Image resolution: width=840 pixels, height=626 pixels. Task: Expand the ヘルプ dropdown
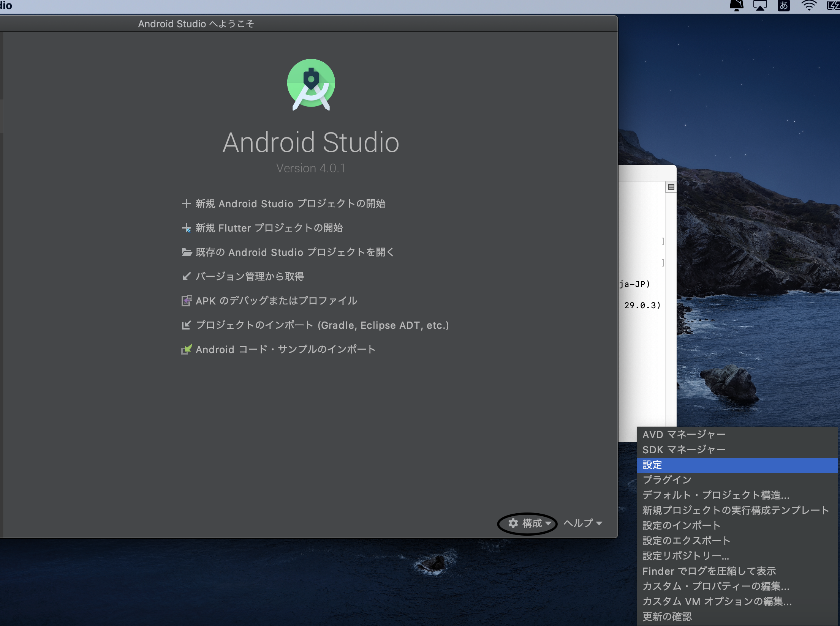tap(583, 523)
